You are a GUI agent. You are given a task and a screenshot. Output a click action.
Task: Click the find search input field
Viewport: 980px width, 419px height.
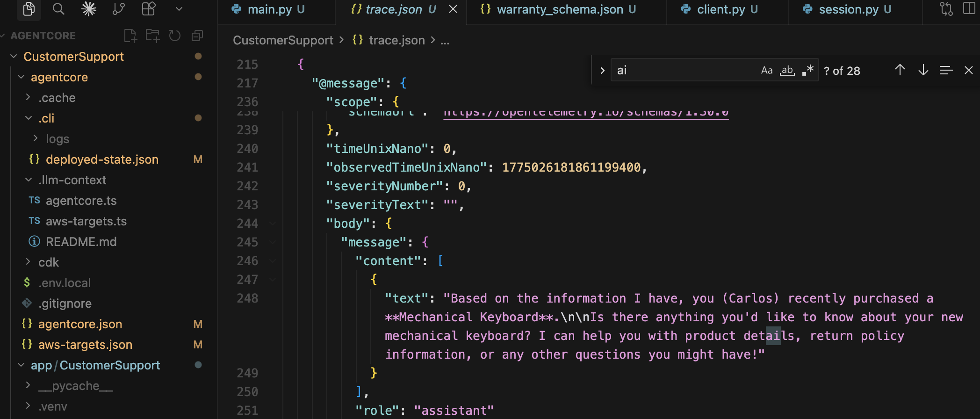point(683,71)
